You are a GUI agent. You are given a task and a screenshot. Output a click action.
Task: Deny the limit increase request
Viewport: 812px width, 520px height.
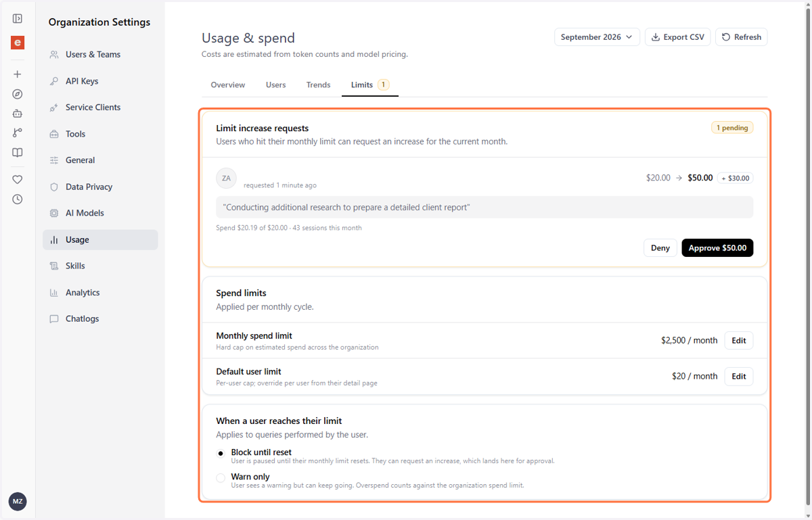(660, 248)
